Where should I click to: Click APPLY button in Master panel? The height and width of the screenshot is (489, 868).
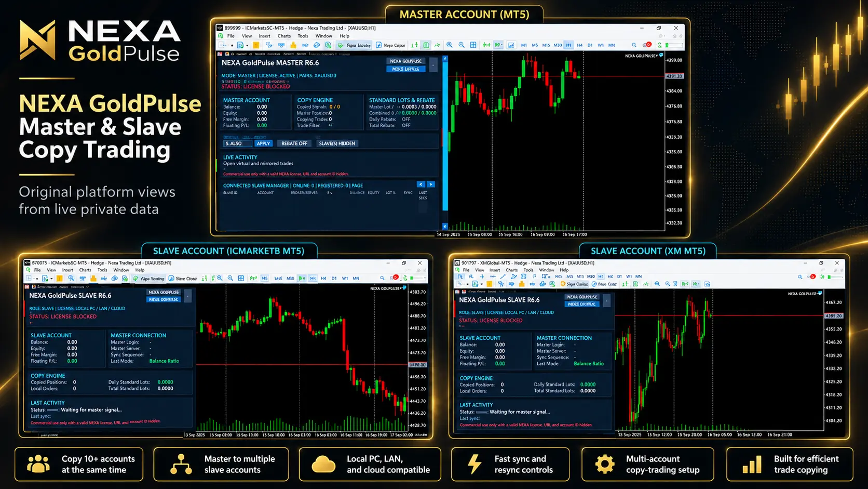click(x=263, y=143)
